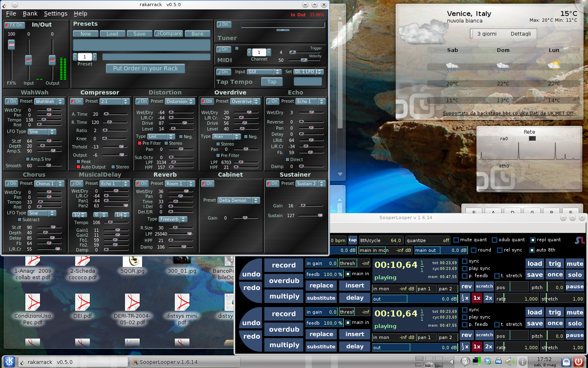The height and width of the screenshot is (368, 588).
Task: Click the SooperLooper logo icon
Action: (x=579, y=240)
